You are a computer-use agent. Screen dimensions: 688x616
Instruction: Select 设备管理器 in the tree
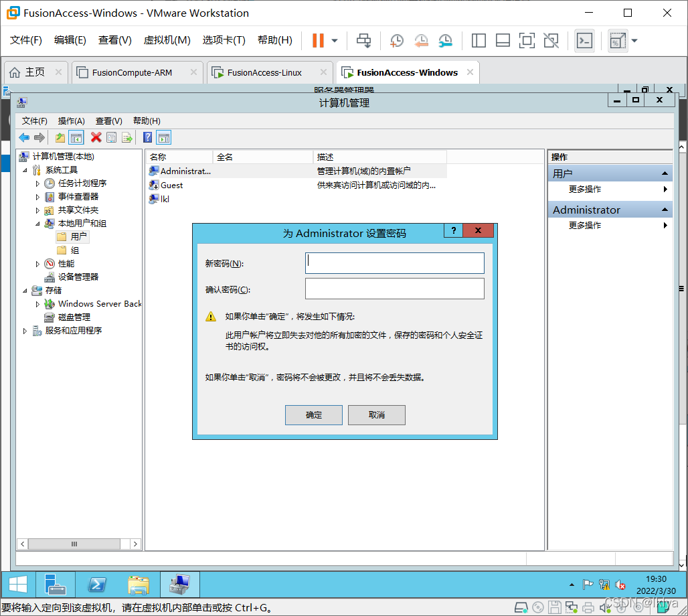(x=78, y=277)
